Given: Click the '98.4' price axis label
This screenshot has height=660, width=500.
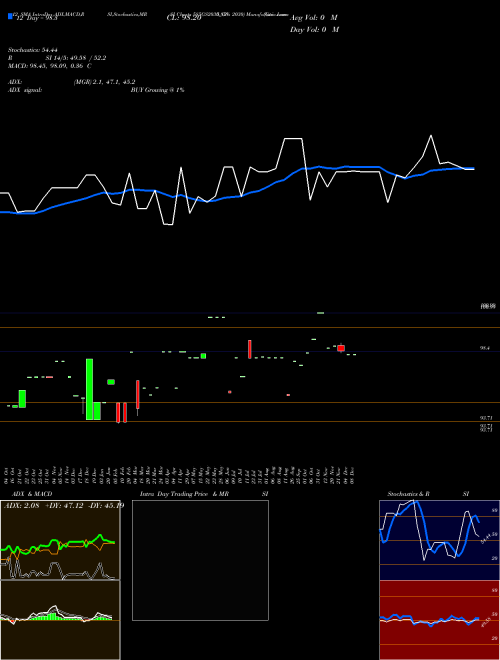Looking at the screenshot, I should (x=485, y=349).
